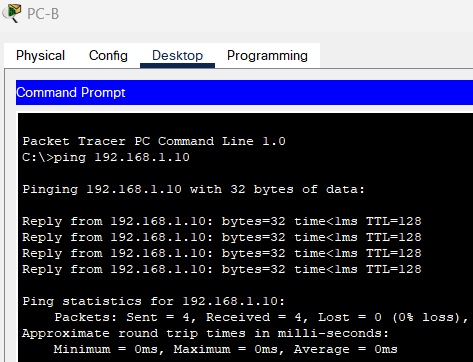Click the Packet Tracer PC-B window icon

tap(12, 13)
